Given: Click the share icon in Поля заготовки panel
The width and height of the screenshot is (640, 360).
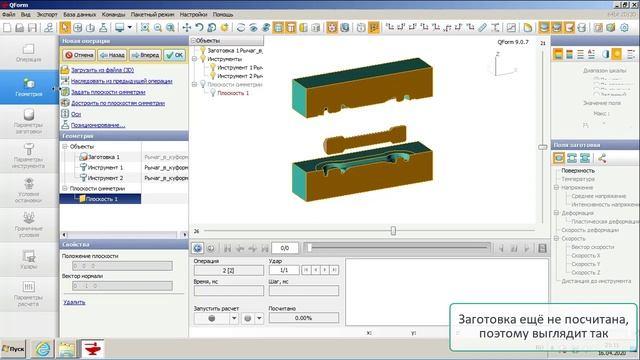Looking at the screenshot, I should click(602, 158).
